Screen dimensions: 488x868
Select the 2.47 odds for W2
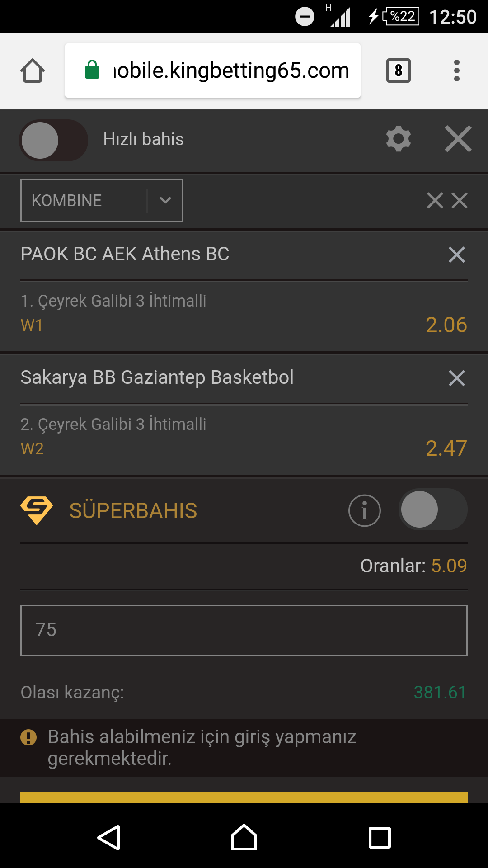(446, 448)
